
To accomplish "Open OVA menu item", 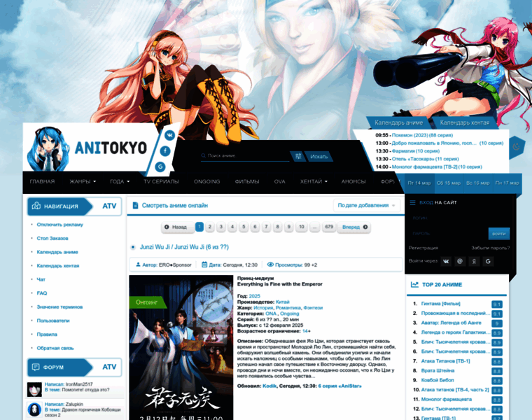I will coord(279,181).
